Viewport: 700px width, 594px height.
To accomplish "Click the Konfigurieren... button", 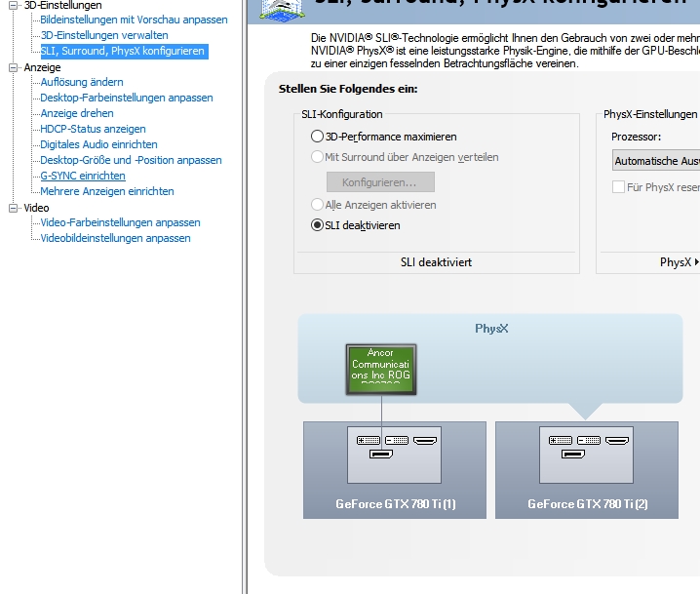I will [380, 182].
